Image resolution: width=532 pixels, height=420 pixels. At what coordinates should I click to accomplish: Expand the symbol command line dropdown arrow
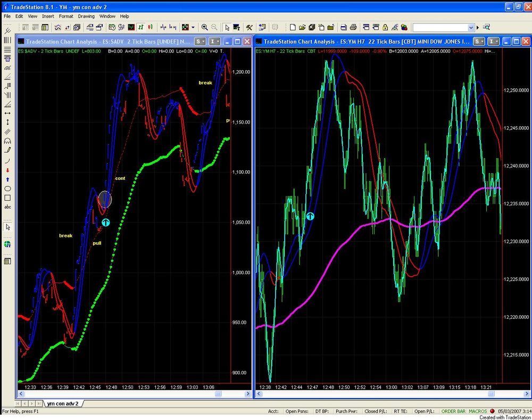point(471,28)
